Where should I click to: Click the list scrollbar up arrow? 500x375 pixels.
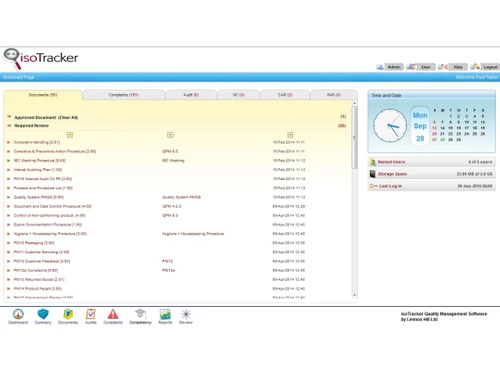click(354, 103)
